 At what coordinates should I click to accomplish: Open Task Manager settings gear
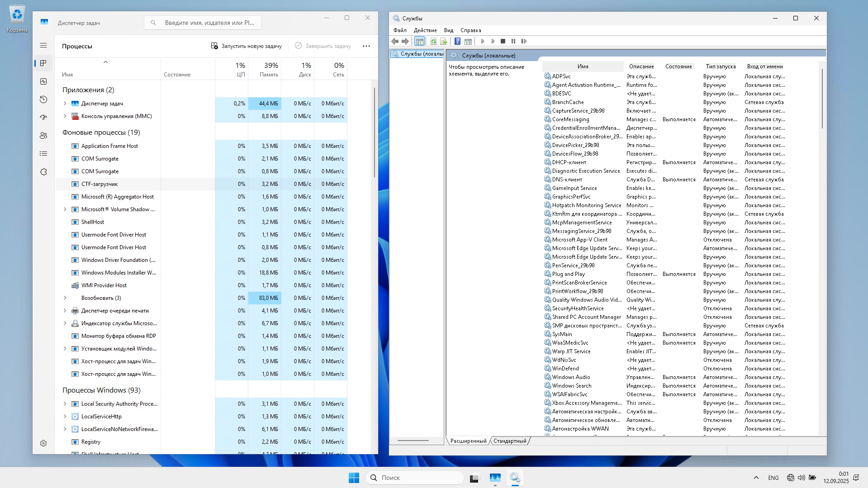pyautogui.click(x=43, y=443)
